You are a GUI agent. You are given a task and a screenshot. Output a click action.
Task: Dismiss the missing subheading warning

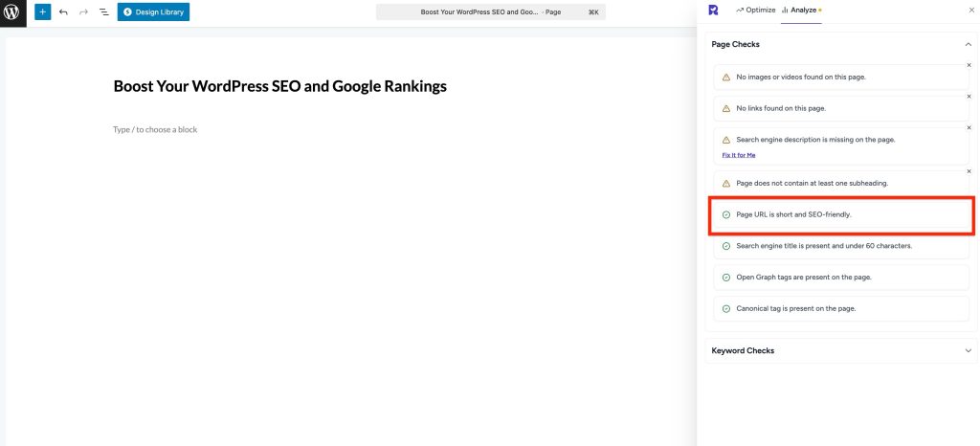click(969, 171)
